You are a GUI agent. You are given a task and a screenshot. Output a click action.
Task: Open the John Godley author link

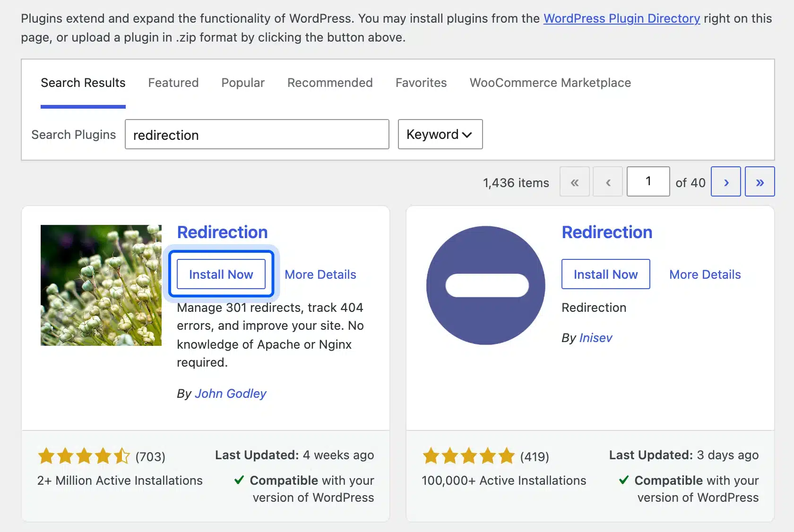coord(231,394)
